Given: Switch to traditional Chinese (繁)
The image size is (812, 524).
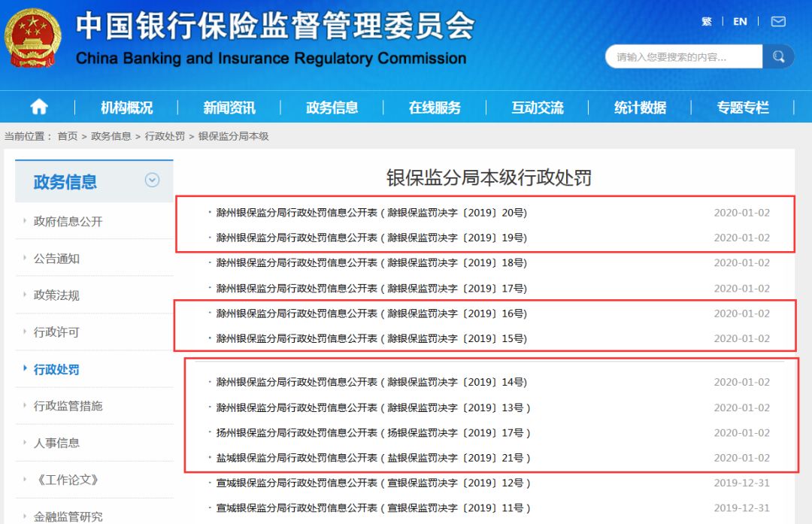Looking at the screenshot, I should (706, 21).
